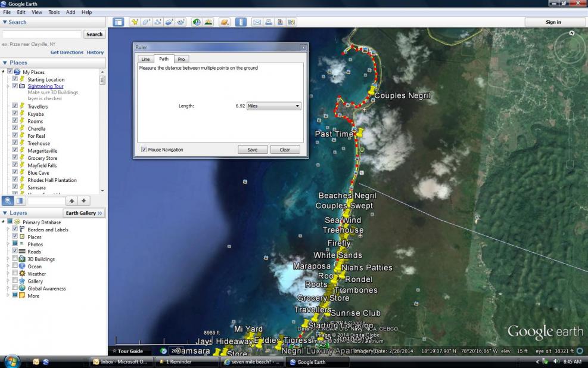Click View in Google Maps toolbar icon
This screenshot has width=588, height=368.
pyautogui.click(x=292, y=22)
